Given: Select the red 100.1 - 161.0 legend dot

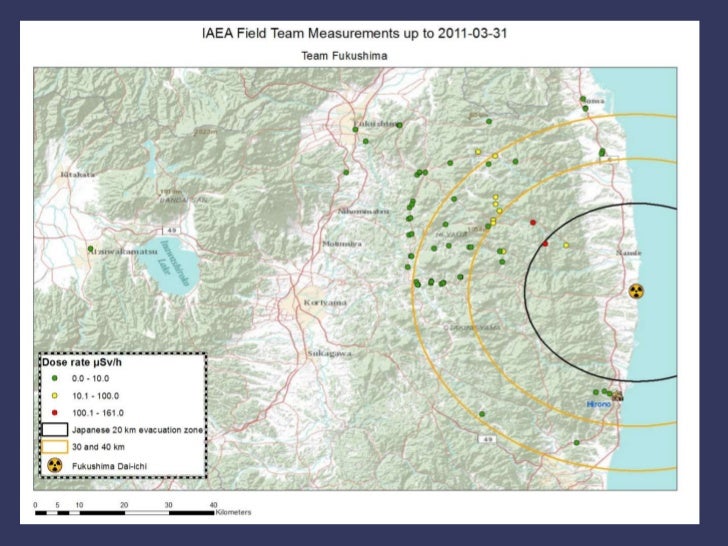Looking at the screenshot, I should 54,413.
